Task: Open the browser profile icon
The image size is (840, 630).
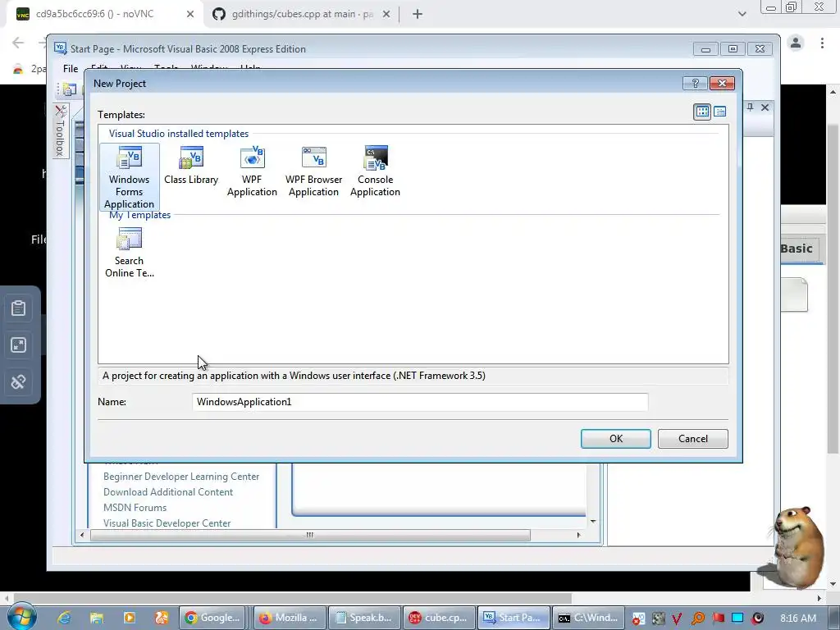Action: pyautogui.click(x=796, y=43)
